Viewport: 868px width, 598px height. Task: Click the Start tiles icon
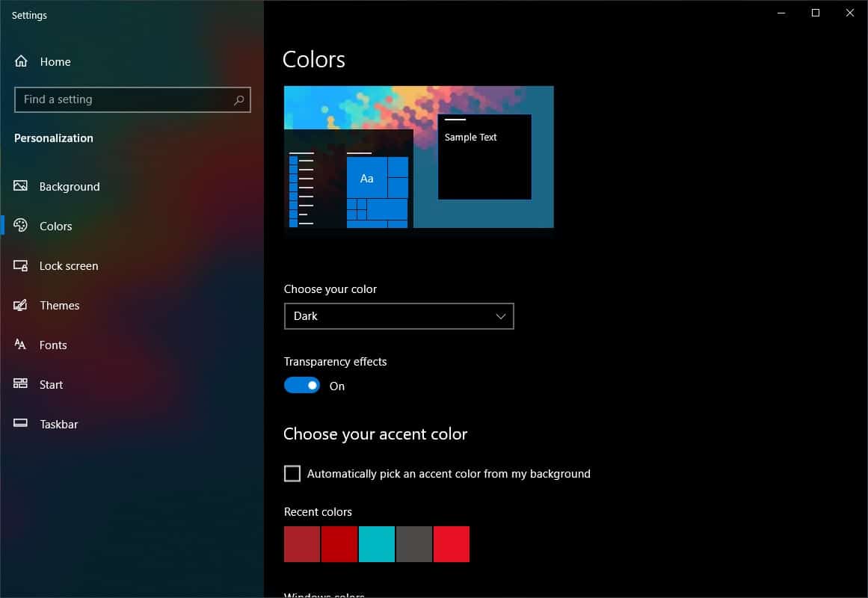[x=20, y=383]
